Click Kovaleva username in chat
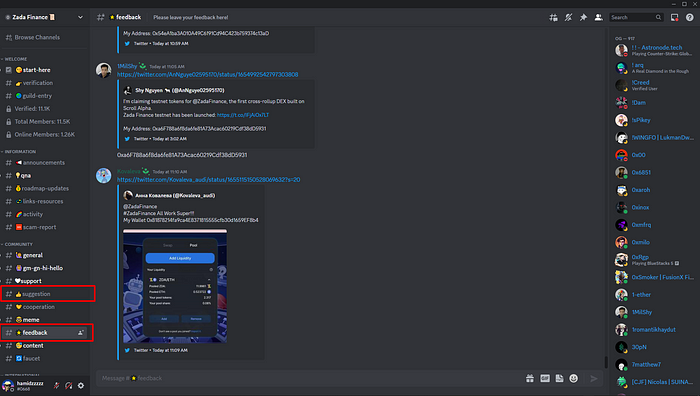Viewport: 700px width, 396px height. coord(129,171)
